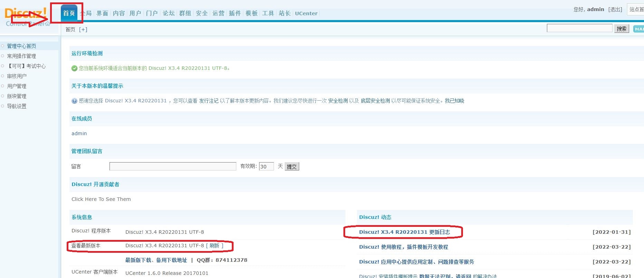Click the 安全检测 link
The image size is (644, 278).
[x=338, y=101]
